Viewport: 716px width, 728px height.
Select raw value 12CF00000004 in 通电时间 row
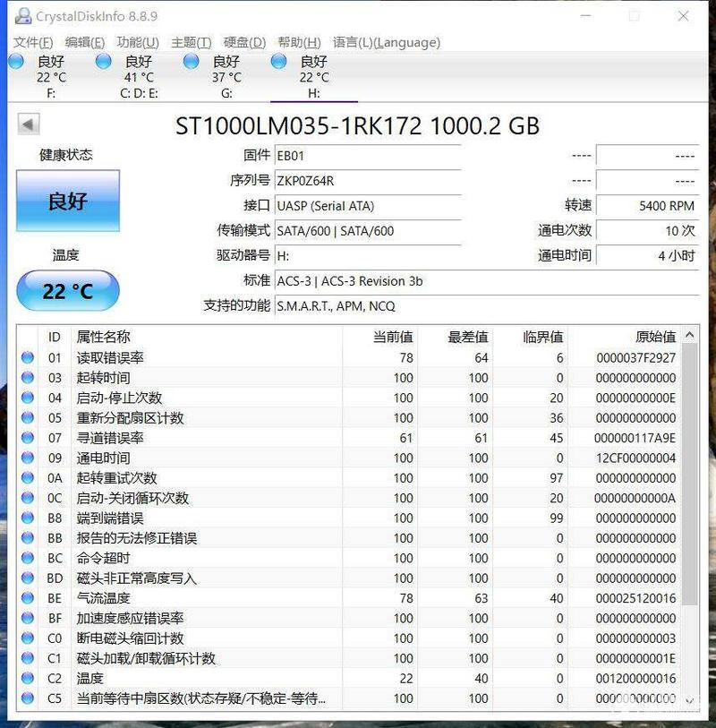pos(635,458)
